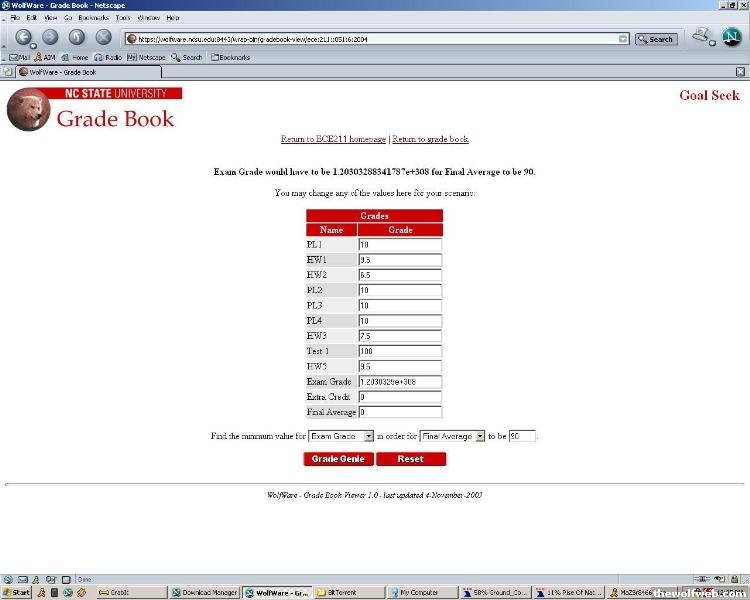
Task: Open the View menu
Action: pos(50,18)
